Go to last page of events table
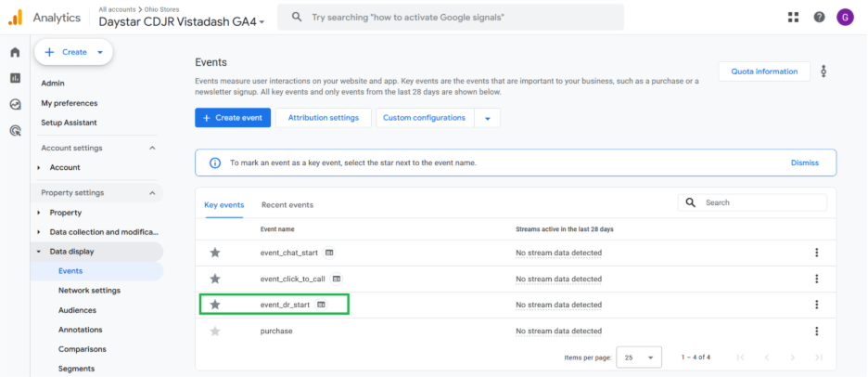Screen dimensions: 868x377 (819, 357)
